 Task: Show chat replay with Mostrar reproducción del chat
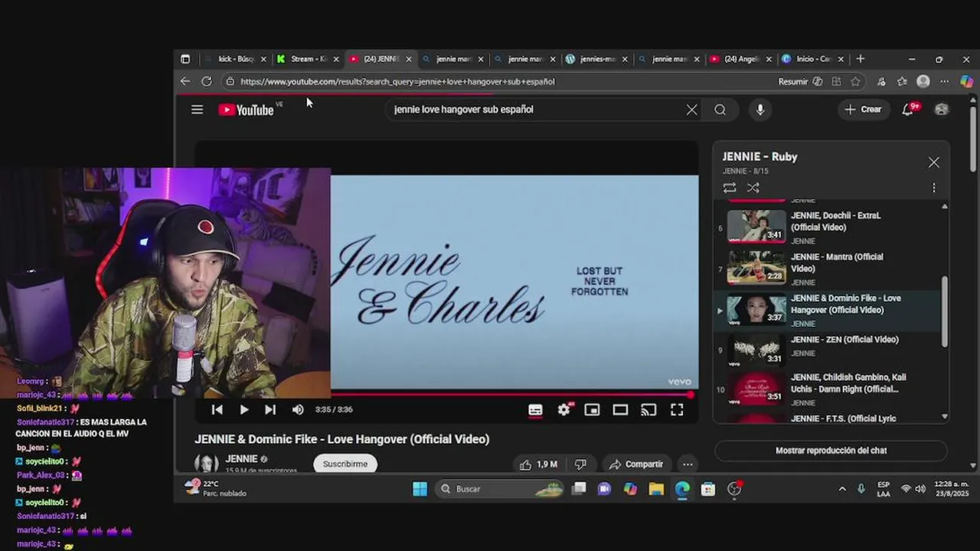click(831, 451)
